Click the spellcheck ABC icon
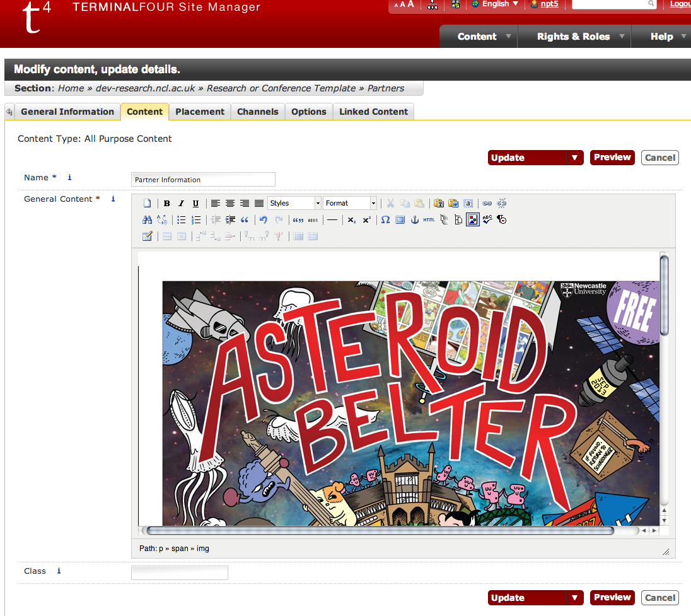The image size is (691, 616). pos(487,219)
